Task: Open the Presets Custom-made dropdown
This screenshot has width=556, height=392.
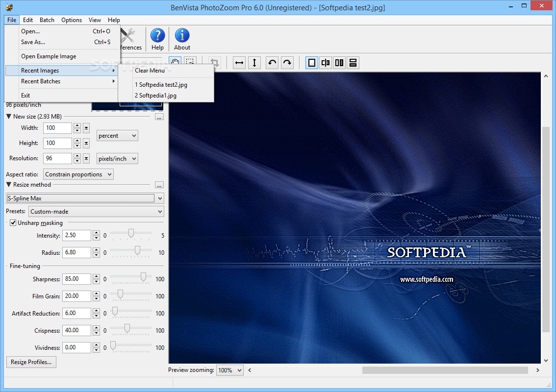Action: click(x=96, y=212)
